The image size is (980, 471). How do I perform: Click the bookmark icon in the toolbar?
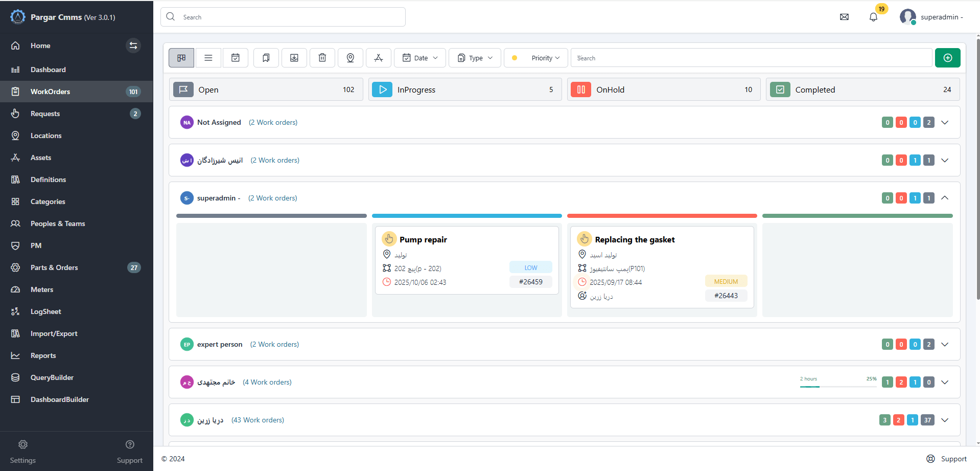pos(266,58)
